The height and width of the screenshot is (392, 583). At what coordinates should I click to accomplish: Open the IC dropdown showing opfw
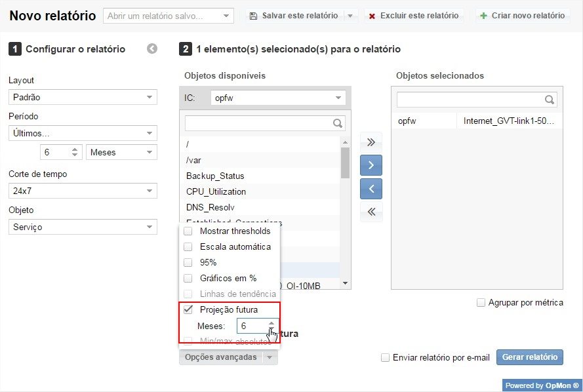pyautogui.click(x=278, y=98)
